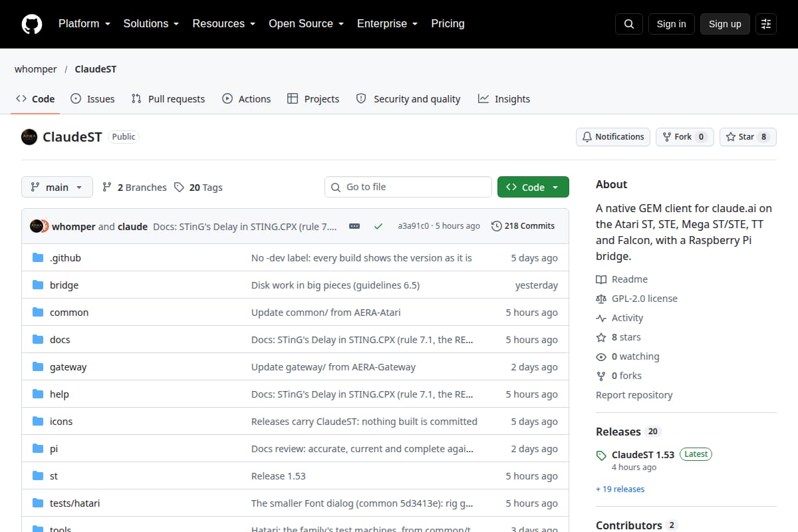Screen dimensions: 798x532
Task: Open the Report repository link
Action: click(634, 395)
